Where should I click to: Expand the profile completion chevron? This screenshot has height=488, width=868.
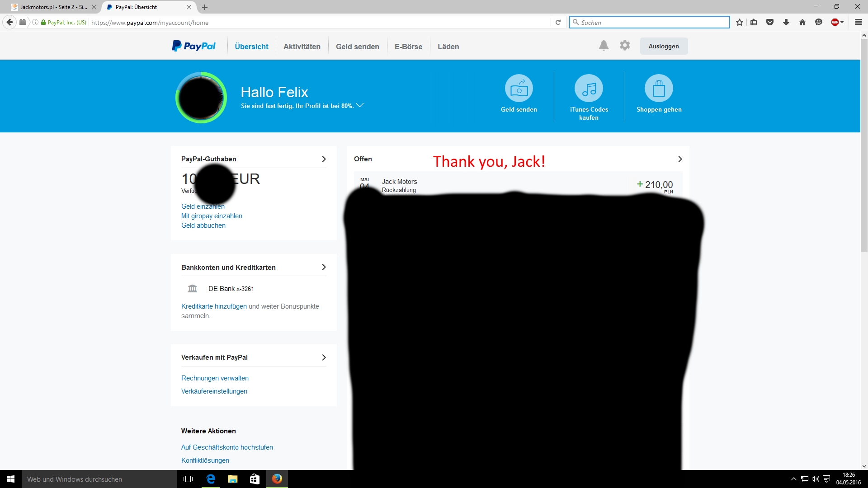pyautogui.click(x=360, y=105)
